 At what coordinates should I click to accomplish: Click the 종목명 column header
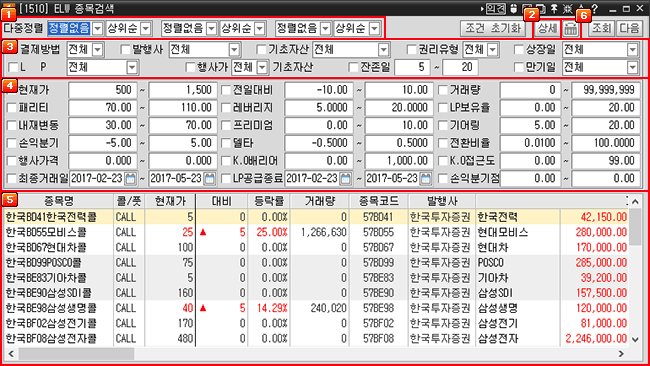click(x=59, y=201)
